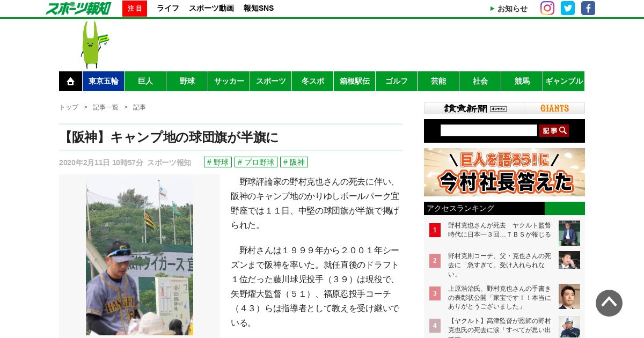This screenshot has width=644, height=338.
Task: Open the 読売新聞オンライン banner link
Action: pos(474,108)
